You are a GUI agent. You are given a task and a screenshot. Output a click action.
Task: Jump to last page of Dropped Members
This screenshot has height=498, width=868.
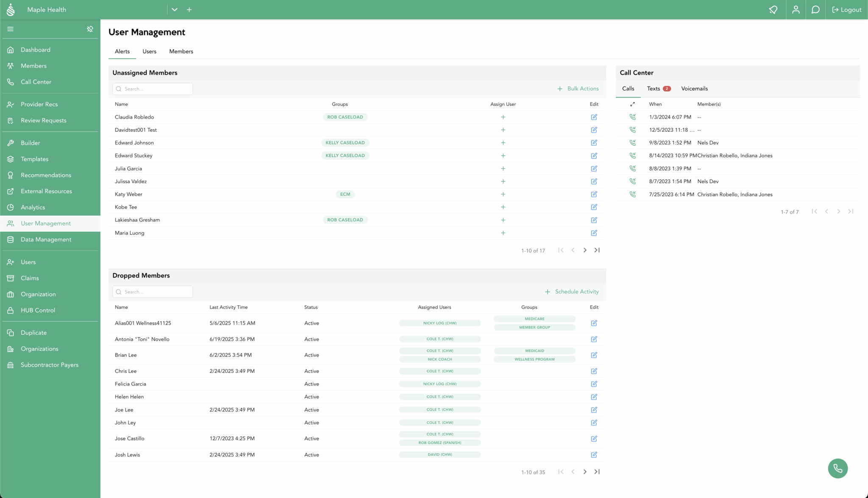point(597,472)
